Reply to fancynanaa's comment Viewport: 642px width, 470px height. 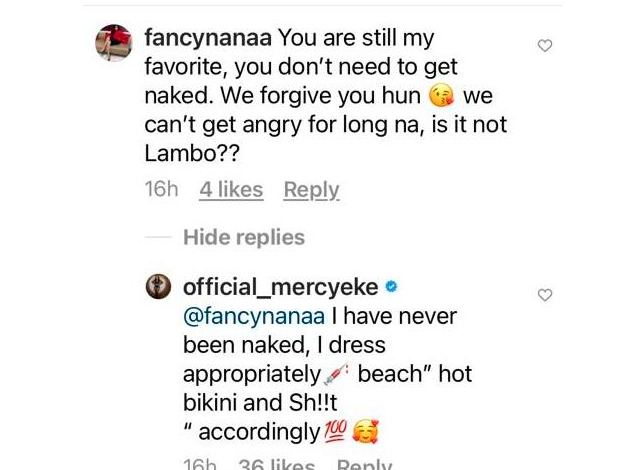coord(311,189)
